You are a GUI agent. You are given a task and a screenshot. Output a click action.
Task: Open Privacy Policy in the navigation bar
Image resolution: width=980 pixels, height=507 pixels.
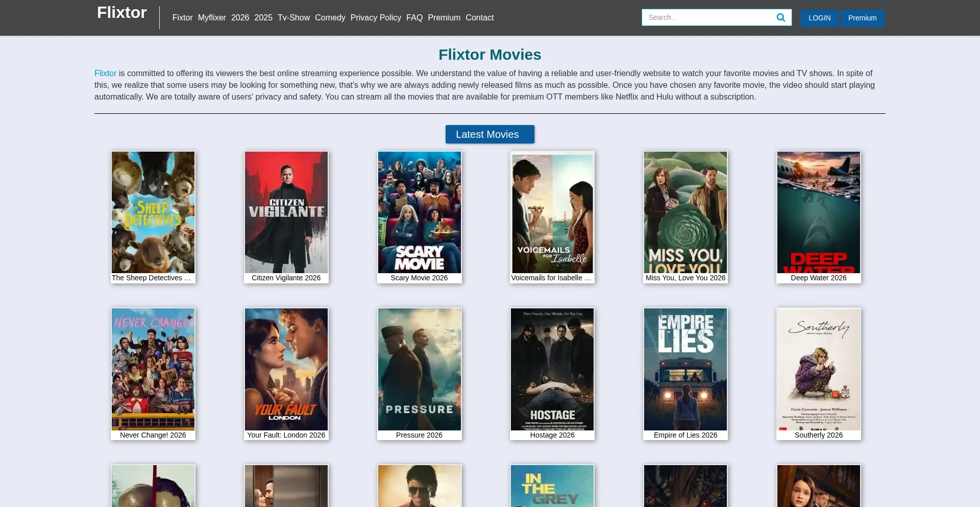pyautogui.click(x=376, y=17)
